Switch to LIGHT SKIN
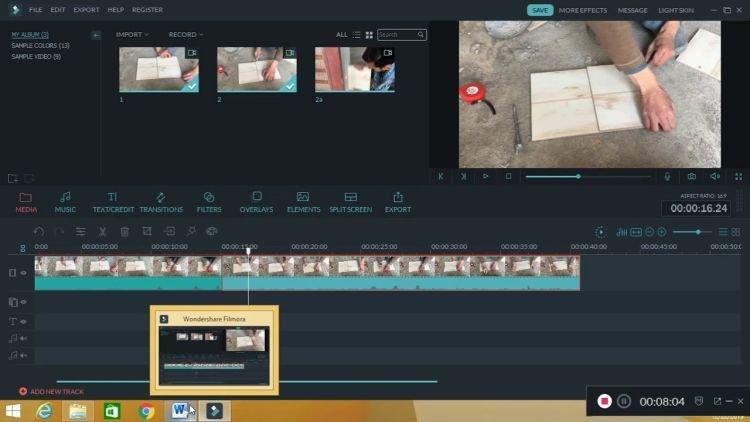This screenshot has height=422, width=750. coord(676,10)
